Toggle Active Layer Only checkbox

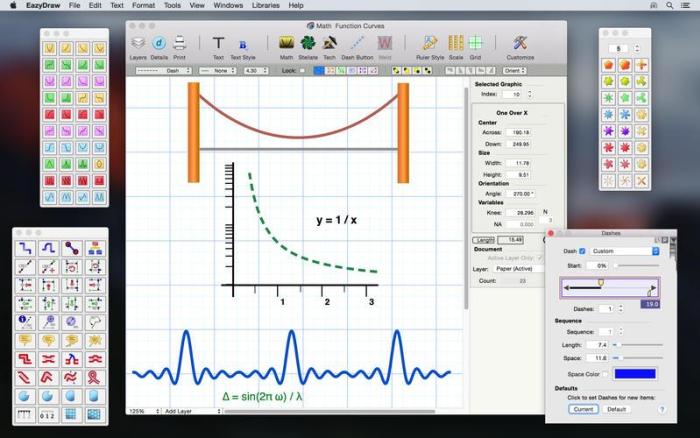click(x=540, y=258)
